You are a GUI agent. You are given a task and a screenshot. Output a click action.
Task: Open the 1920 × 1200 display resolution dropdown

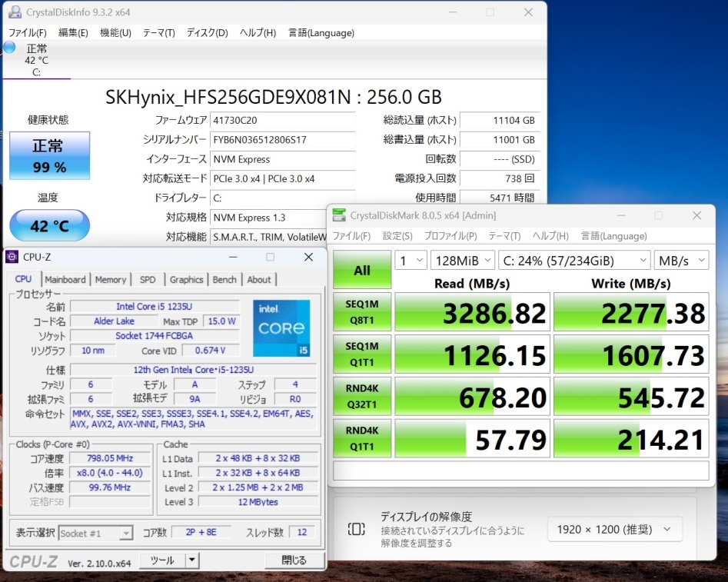point(615,529)
